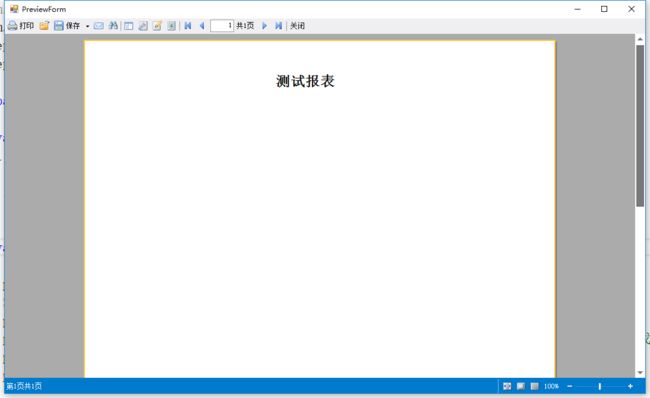Click the email envelope icon

pyautogui.click(x=99, y=26)
